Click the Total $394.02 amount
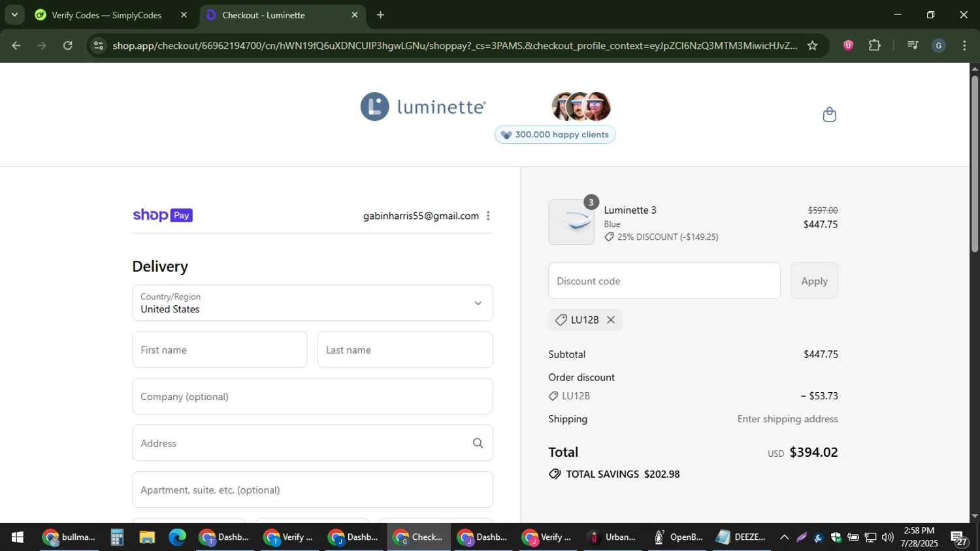Screen dimensions: 980x551 (813, 452)
